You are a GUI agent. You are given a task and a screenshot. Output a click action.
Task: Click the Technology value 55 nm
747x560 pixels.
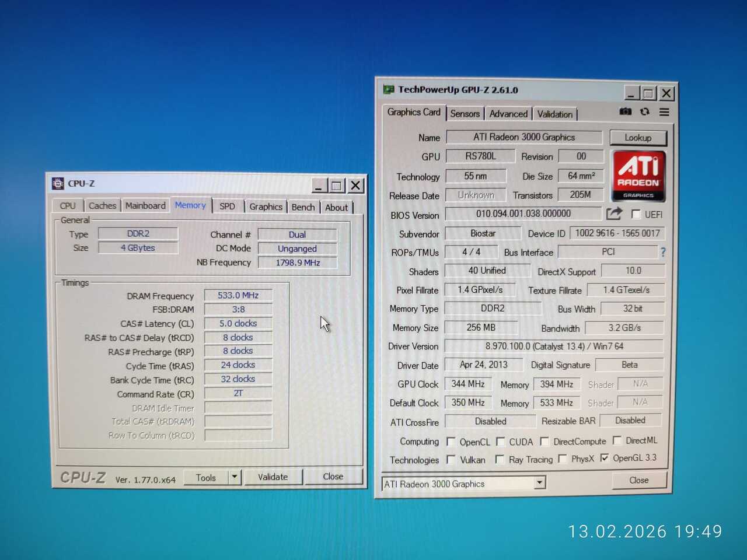476,176
